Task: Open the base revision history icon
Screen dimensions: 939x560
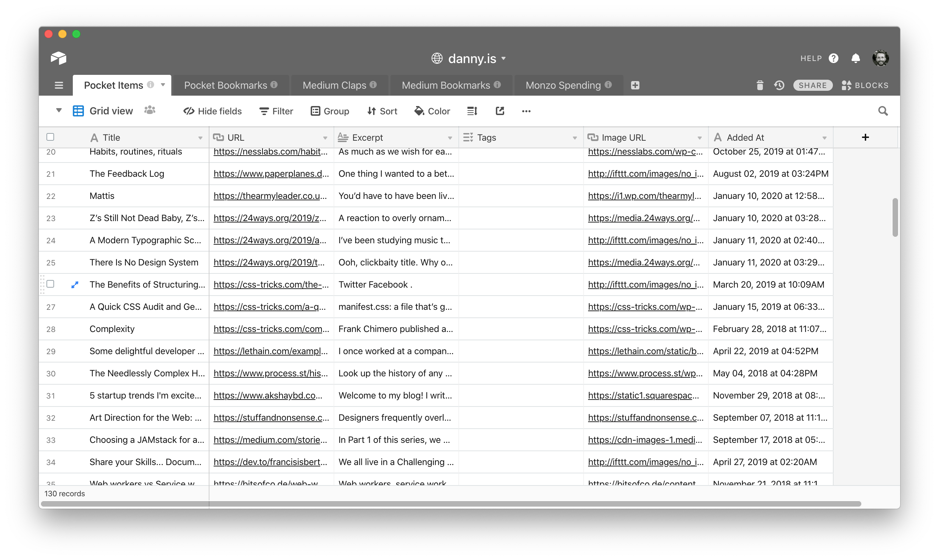Action: [779, 85]
